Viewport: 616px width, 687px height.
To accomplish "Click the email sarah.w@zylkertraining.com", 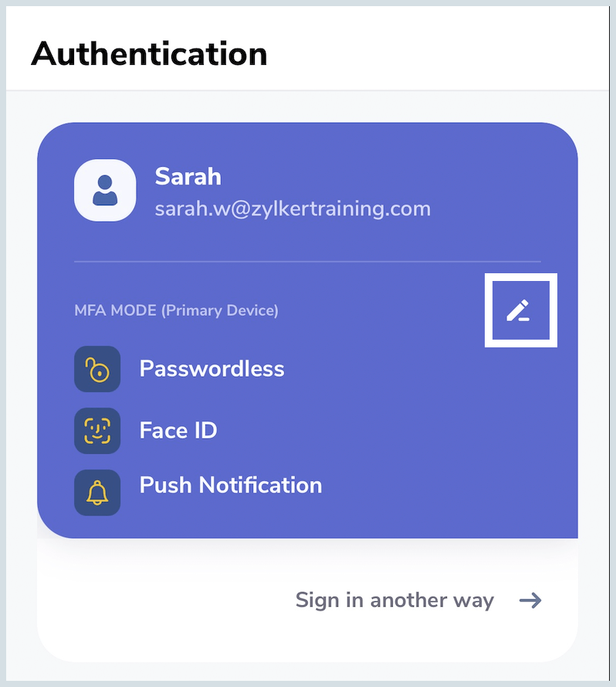I will (293, 208).
